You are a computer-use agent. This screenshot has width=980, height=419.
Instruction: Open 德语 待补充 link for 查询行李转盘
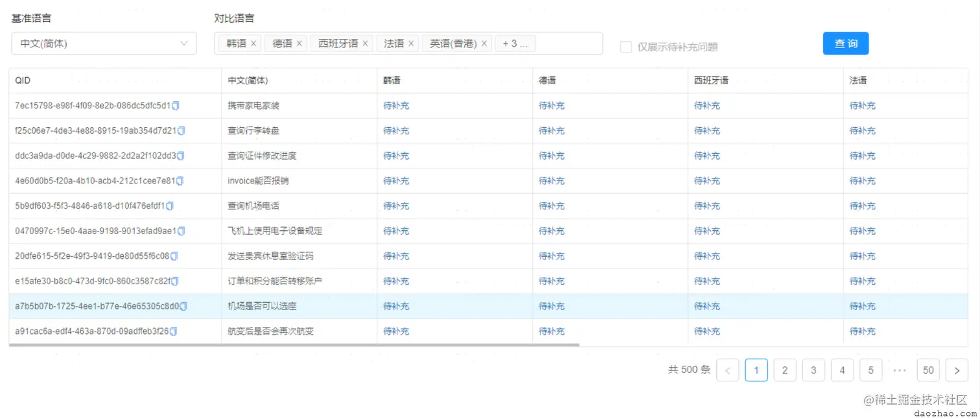[552, 131]
